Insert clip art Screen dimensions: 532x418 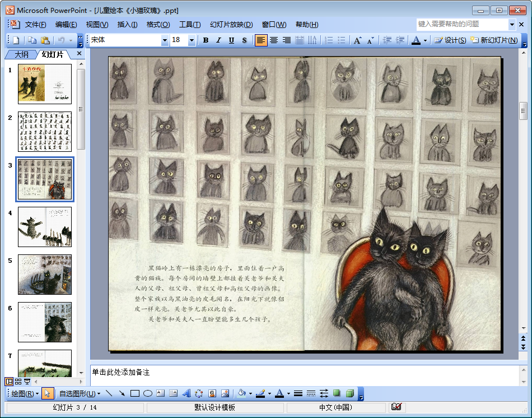pos(212,393)
